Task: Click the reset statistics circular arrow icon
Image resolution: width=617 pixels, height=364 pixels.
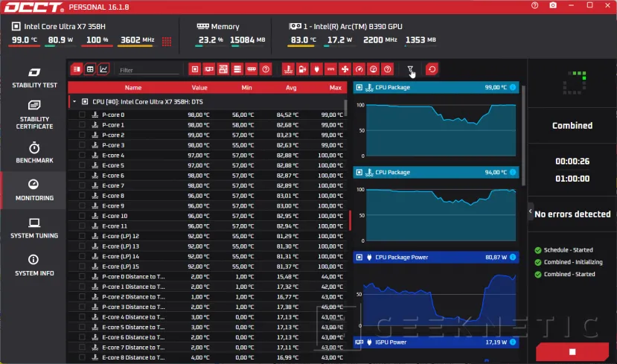Action: (432, 69)
